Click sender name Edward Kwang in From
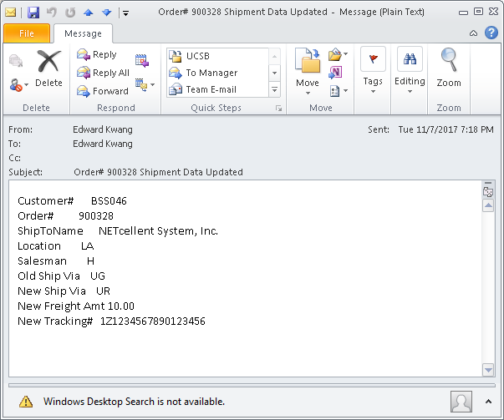 (x=103, y=129)
